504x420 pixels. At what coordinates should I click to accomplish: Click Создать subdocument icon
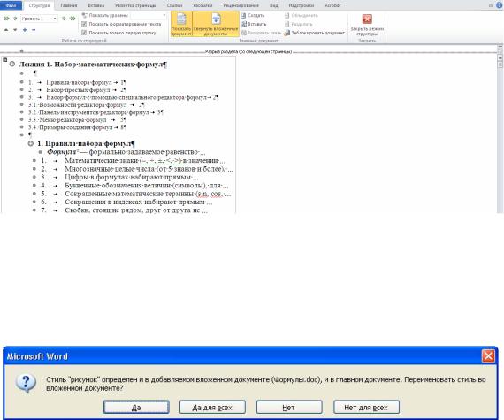click(x=244, y=15)
